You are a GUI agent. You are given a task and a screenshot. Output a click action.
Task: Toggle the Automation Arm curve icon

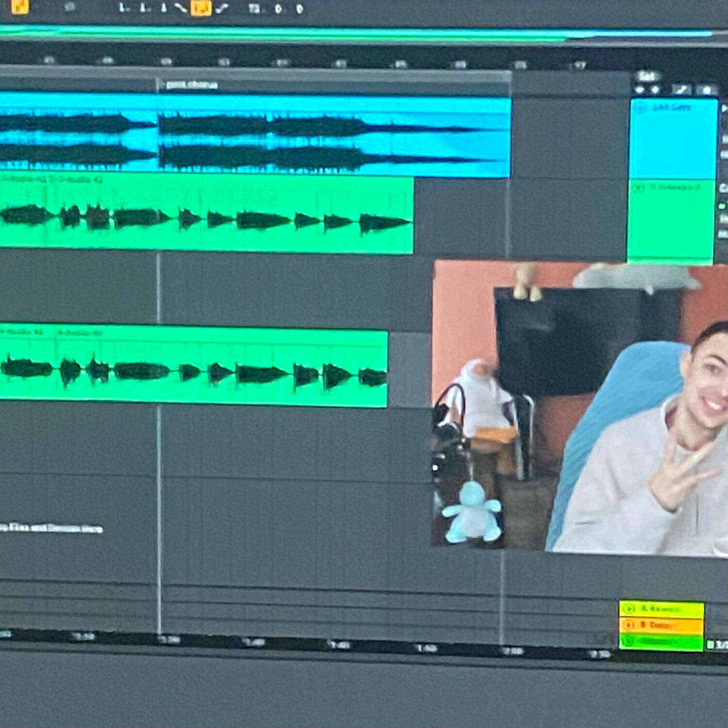[181, 8]
